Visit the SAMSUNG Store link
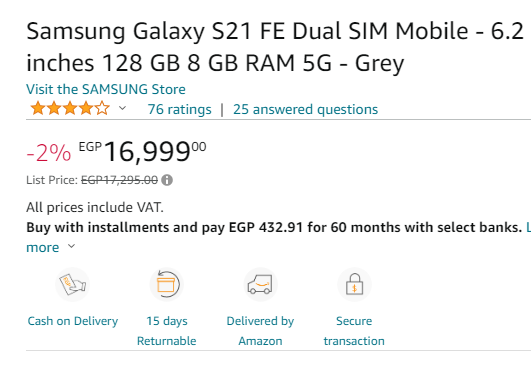The width and height of the screenshot is (531, 374). click(106, 89)
